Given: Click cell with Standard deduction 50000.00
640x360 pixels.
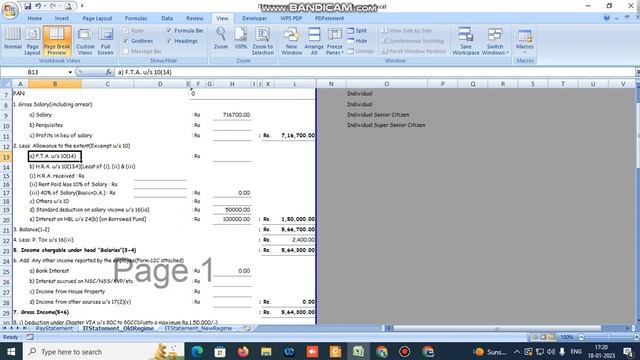Looking at the screenshot, I should coord(231,210).
